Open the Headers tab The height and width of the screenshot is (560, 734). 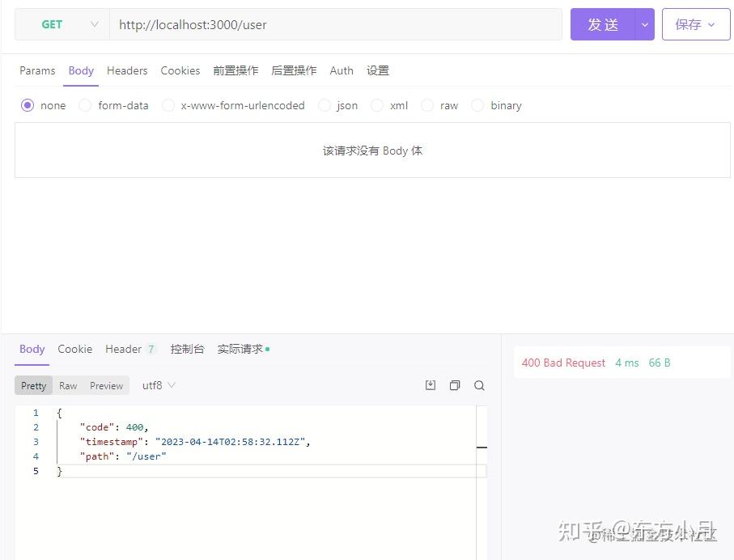pos(127,70)
